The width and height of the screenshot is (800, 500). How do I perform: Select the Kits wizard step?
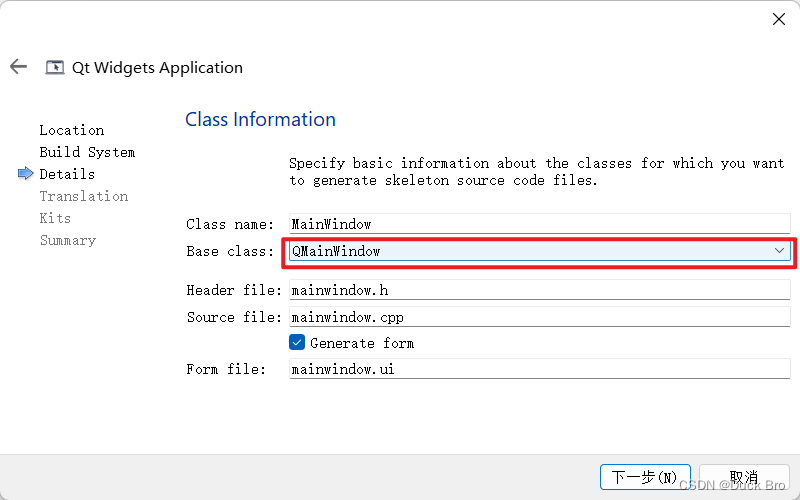(55, 218)
